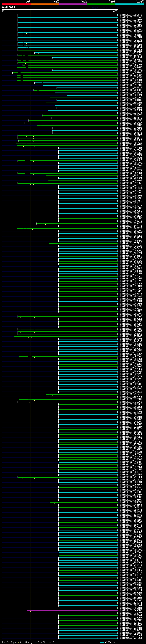Select hit label UniRef100_P93570
Image resolution: width=146 pixels, height=644 pixels.
click(131, 138)
